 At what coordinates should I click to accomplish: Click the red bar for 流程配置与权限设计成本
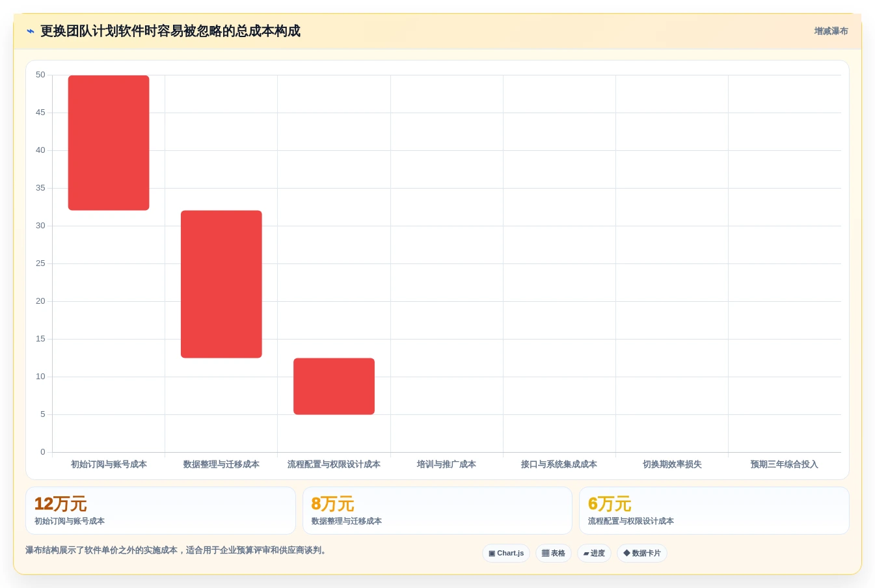click(x=334, y=386)
